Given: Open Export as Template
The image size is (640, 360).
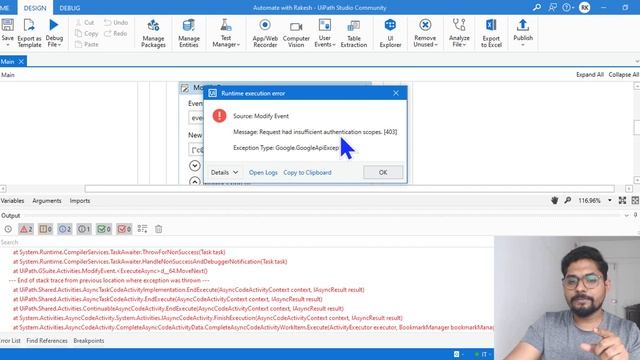Looking at the screenshot, I should (x=29, y=33).
